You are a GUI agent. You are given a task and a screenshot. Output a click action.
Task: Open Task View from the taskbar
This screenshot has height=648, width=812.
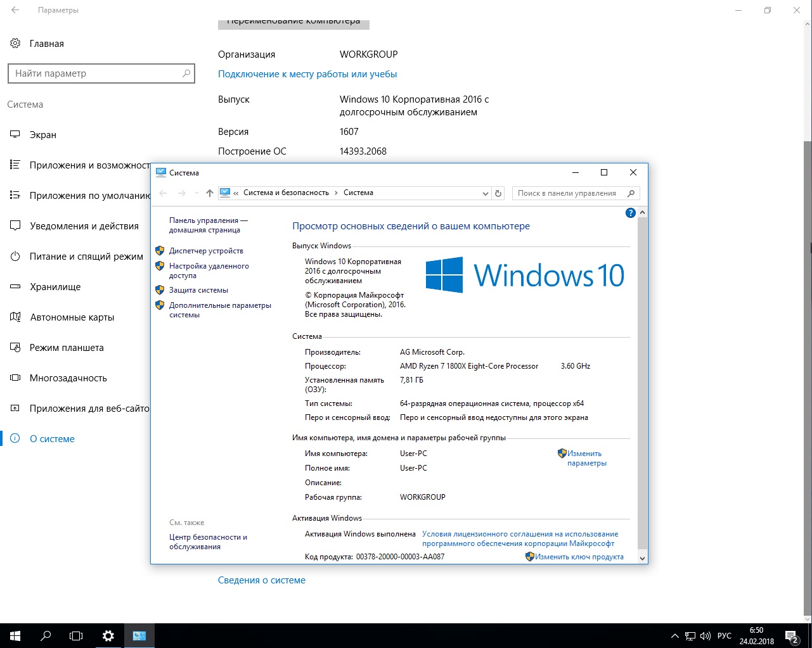point(76,635)
